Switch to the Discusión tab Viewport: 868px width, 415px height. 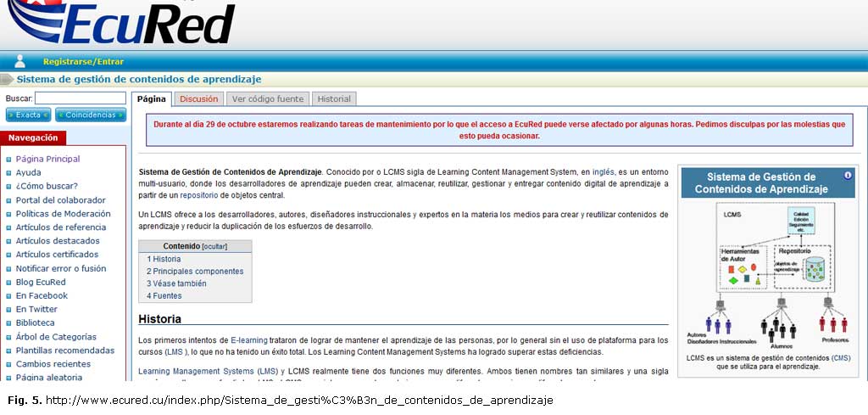point(198,98)
